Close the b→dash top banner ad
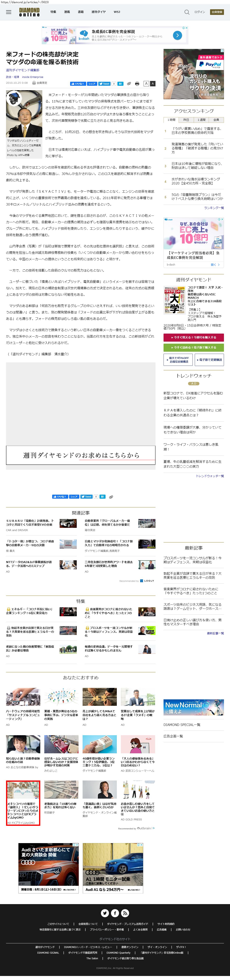Image resolution: width=230 pixels, height=980 pixels. click(x=186, y=28)
